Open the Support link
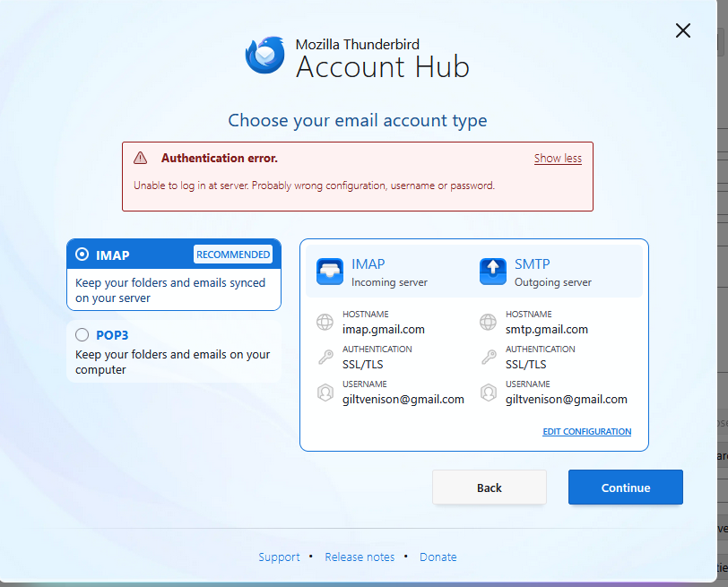 coord(279,557)
